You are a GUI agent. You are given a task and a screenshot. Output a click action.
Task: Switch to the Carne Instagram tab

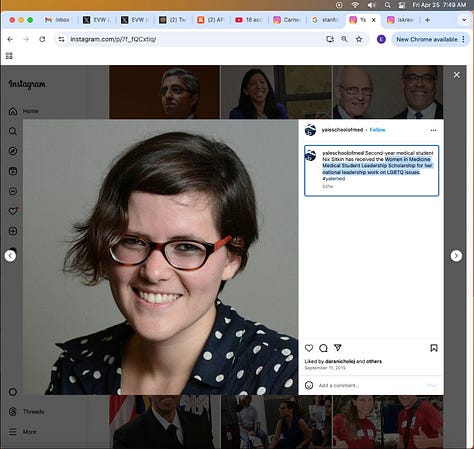pyautogui.click(x=287, y=20)
